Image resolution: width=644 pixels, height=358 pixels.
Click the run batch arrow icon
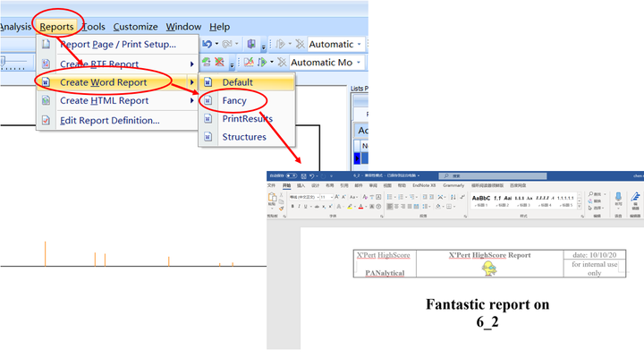pyautogui.click(x=281, y=44)
